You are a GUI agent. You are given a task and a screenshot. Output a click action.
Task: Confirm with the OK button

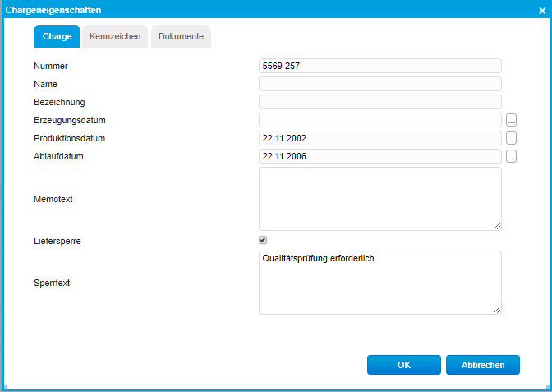click(x=403, y=365)
